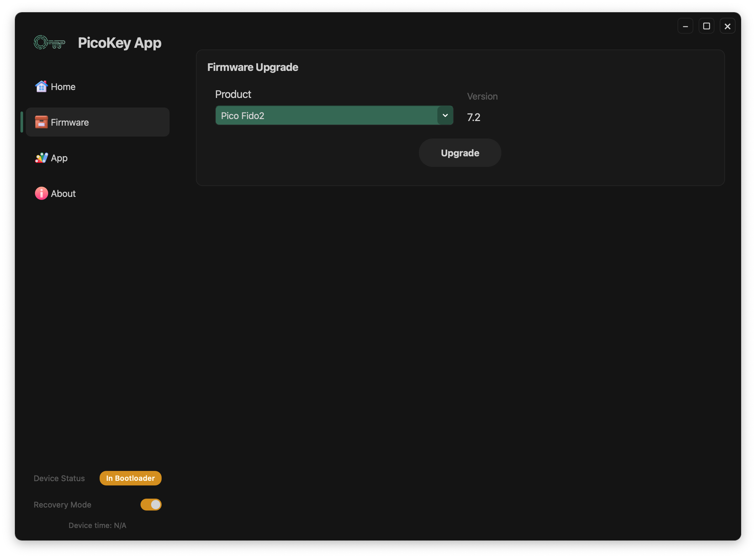This screenshot has width=756, height=558.
Task: Minimize the PicoKey window
Action: [x=685, y=26]
